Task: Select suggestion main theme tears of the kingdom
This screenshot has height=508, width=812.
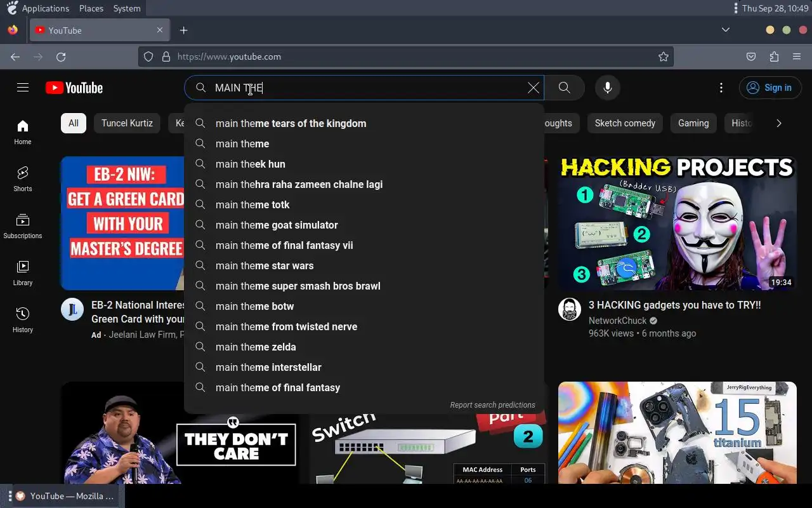Action: coord(364,123)
